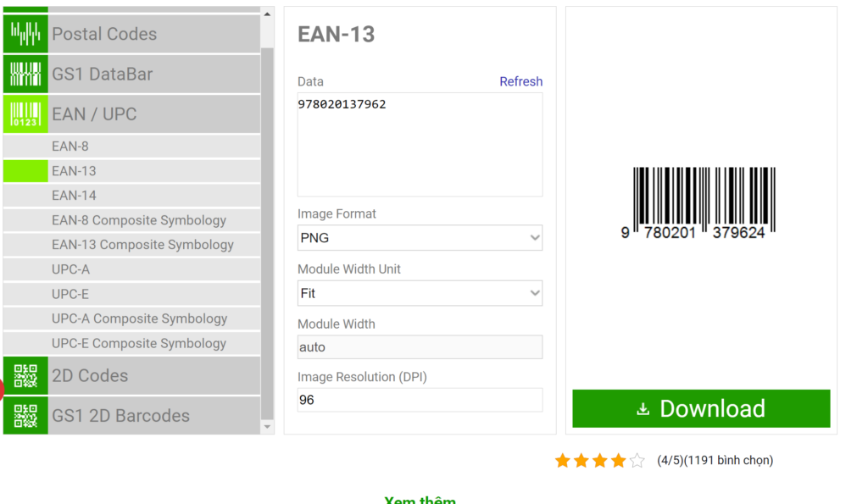Click the Xem thêm link
This screenshot has height=504, width=868.
click(420, 500)
